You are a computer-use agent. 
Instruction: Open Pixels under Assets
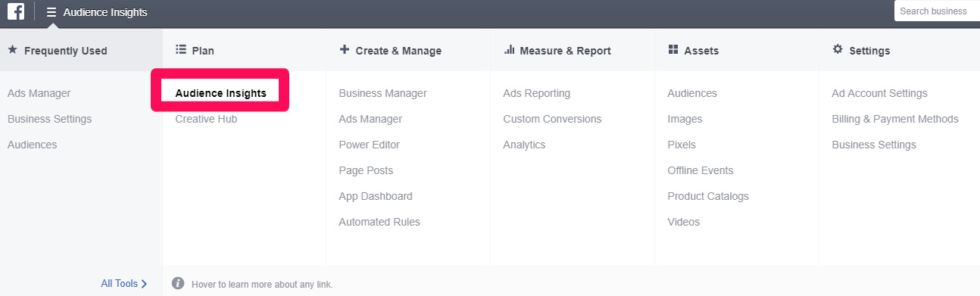click(682, 145)
